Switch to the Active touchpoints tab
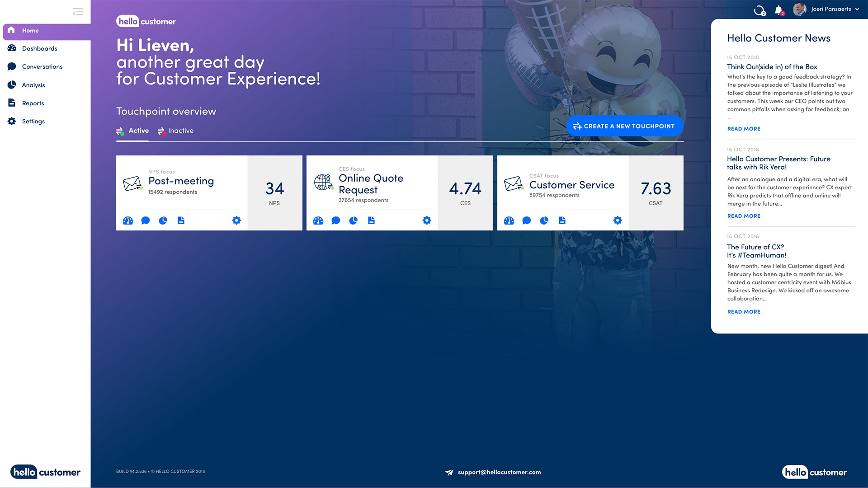This screenshot has height=488, width=868. [x=132, y=131]
